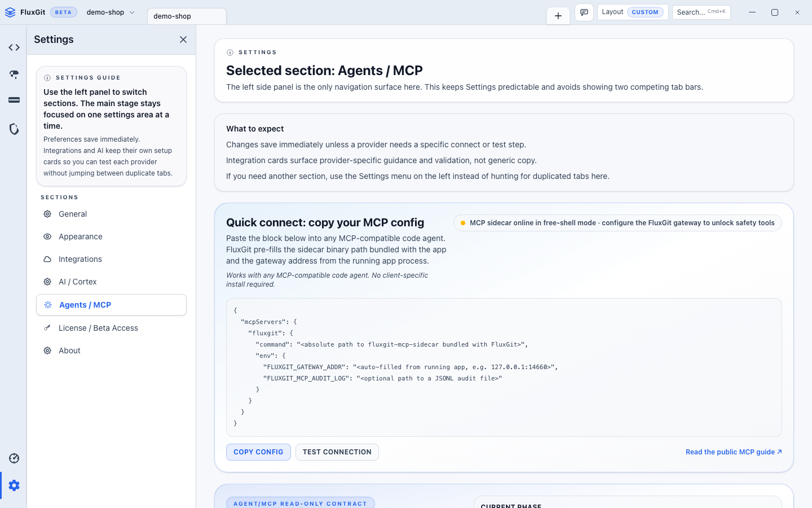
Task: Click the Integrations cloud icon
Action: (47, 259)
